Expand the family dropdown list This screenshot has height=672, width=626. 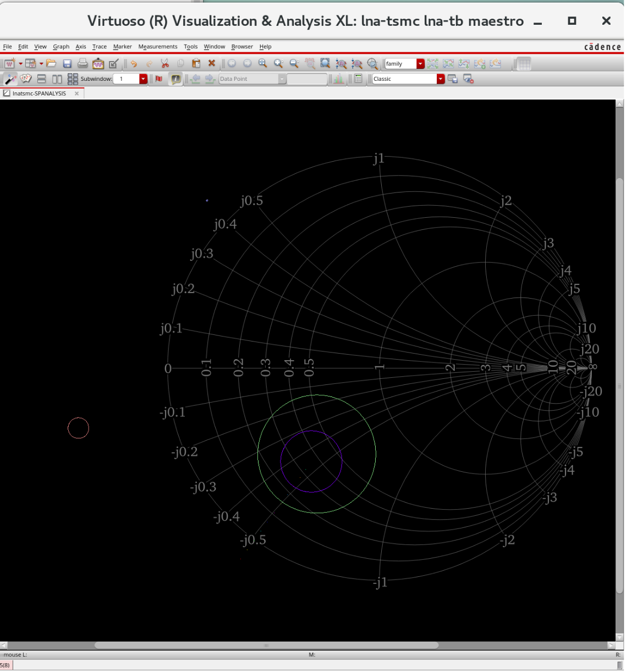point(421,64)
